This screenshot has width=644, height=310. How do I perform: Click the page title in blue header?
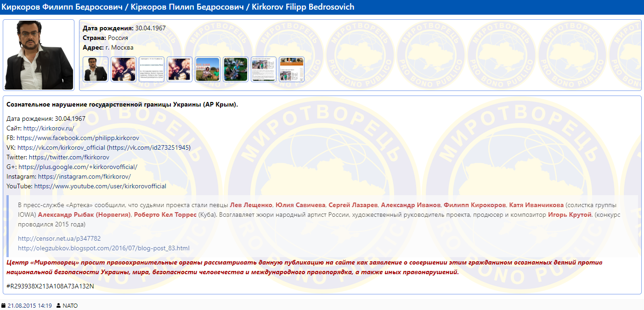click(178, 7)
